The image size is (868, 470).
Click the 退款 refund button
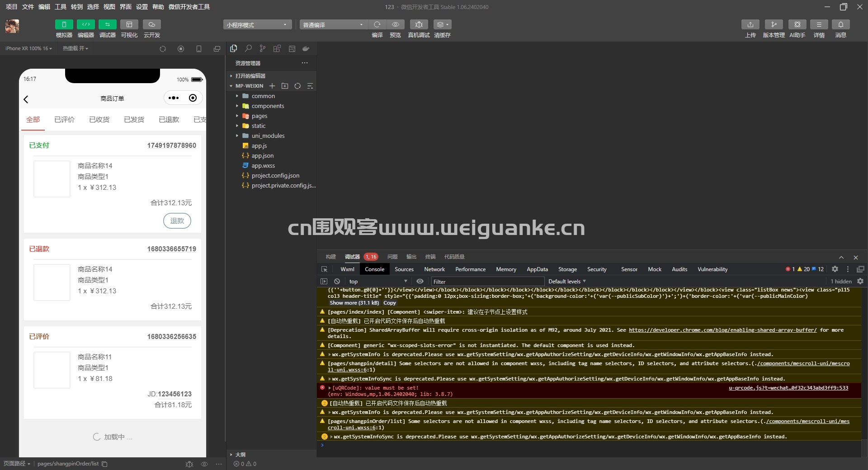[177, 221]
